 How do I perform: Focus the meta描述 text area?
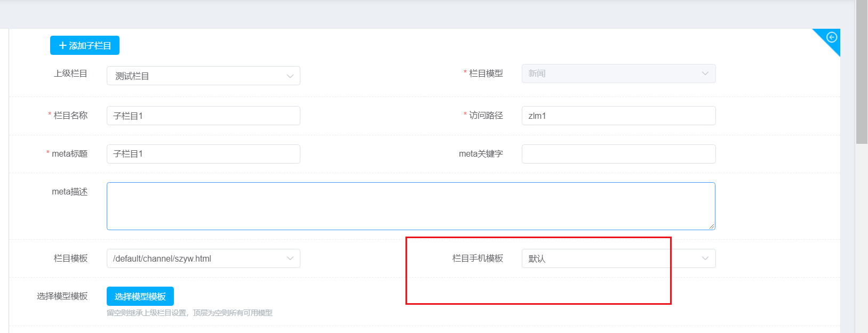tap(410, 206)
